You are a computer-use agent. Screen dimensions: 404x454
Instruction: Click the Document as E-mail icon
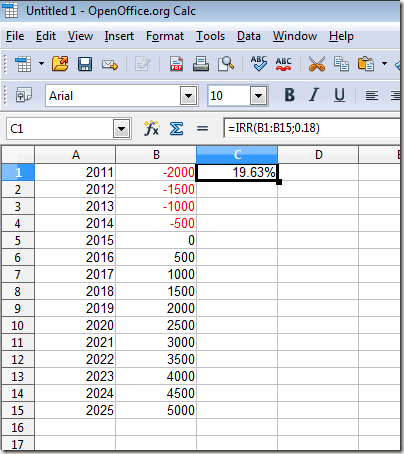pos(110,64)
